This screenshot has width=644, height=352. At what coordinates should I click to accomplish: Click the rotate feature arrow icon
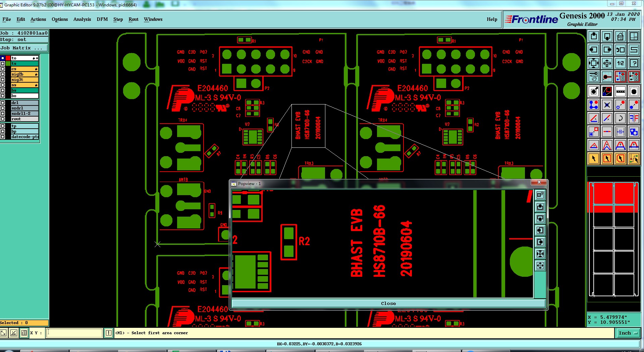(x=621, y=118)
